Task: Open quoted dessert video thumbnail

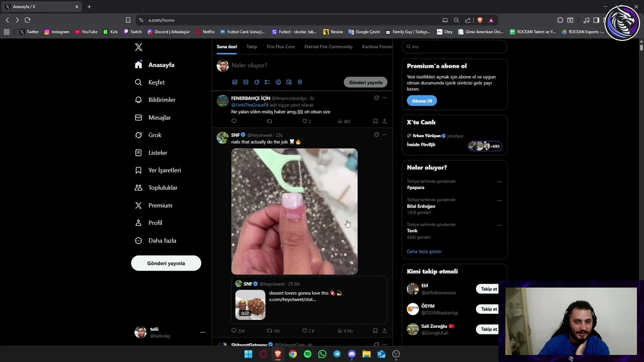Action: click(x=250, y=304)
